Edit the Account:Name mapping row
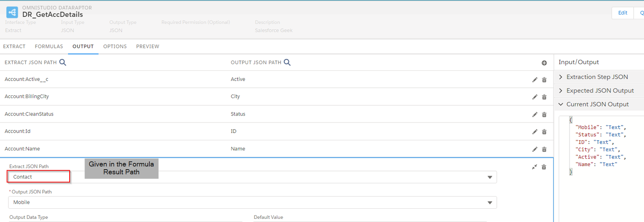 pos(535,149)
